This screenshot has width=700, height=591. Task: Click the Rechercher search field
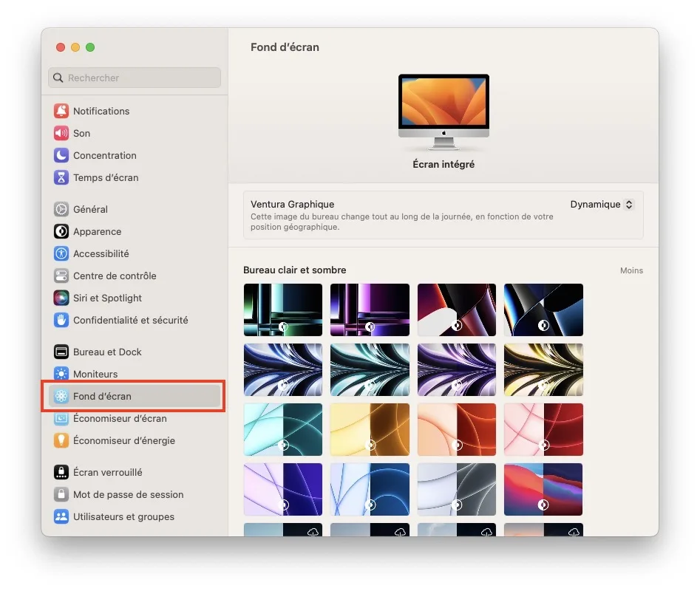[x=135, y=78]
